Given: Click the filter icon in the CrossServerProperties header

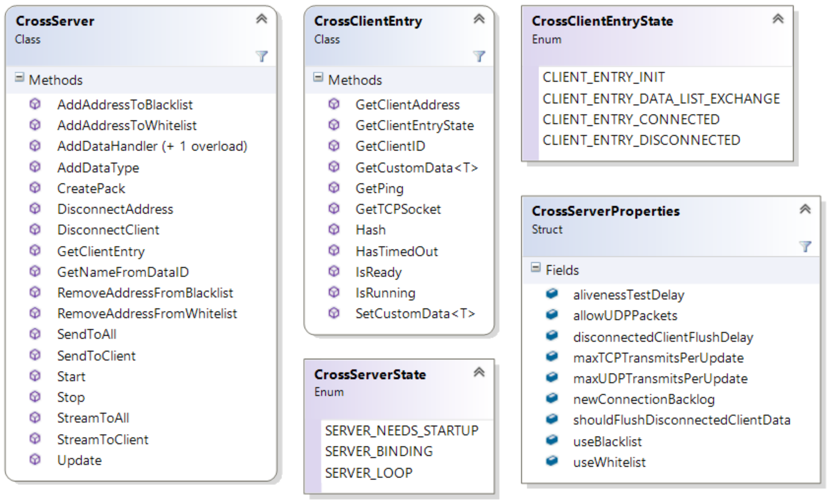Looking at the screenshot, I should (805, 246).
